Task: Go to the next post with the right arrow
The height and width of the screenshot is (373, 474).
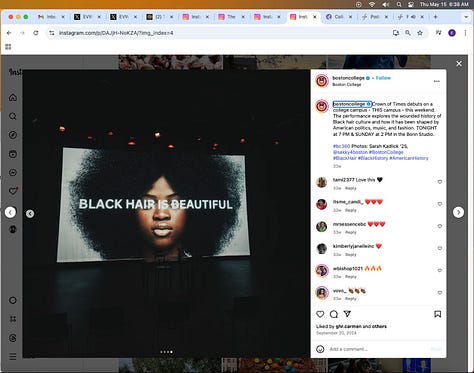Action: click(x=458, y=212)
